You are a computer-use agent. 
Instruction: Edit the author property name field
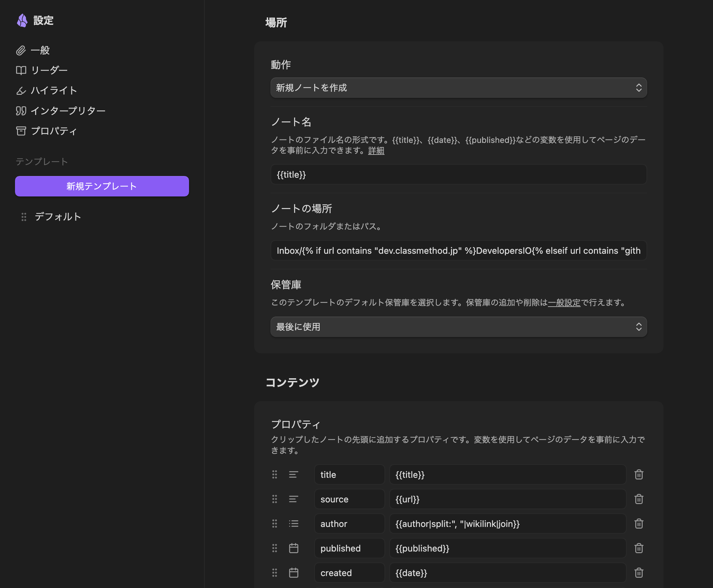[349, 524]
